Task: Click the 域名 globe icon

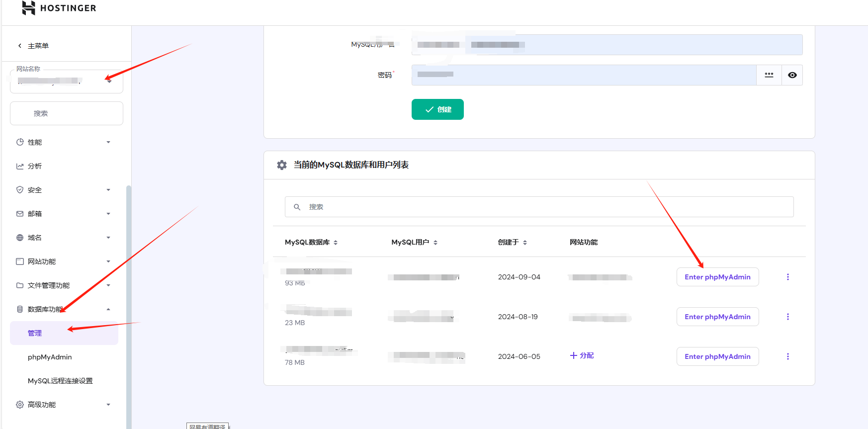Action: [x=20, y=238]
